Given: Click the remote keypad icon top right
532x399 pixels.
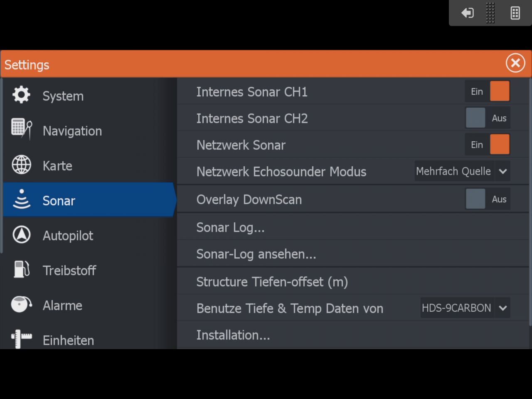Looking at the screenshot, I should (515, 13).
